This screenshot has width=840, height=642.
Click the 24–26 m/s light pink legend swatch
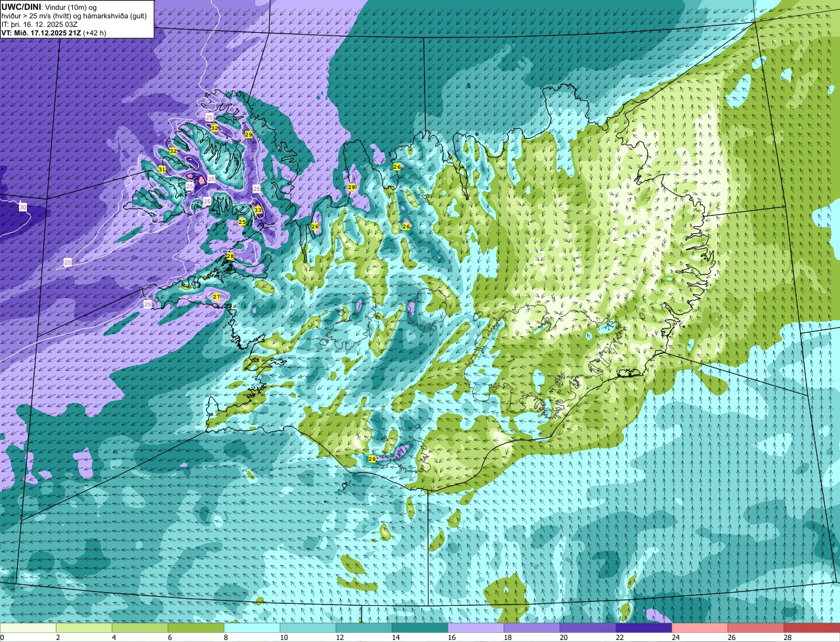(700, 628)
